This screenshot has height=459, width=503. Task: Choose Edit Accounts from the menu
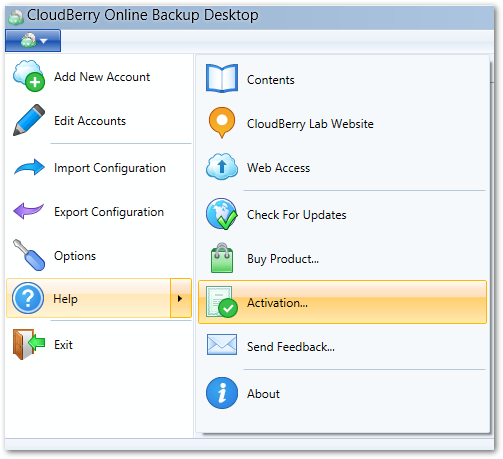99,120
